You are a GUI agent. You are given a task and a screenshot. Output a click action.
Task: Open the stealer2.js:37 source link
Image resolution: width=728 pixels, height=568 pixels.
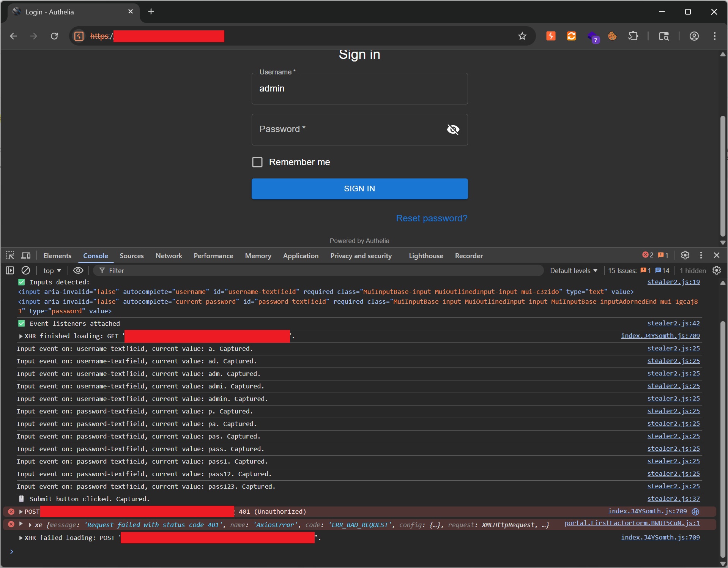tap(673, 499)
